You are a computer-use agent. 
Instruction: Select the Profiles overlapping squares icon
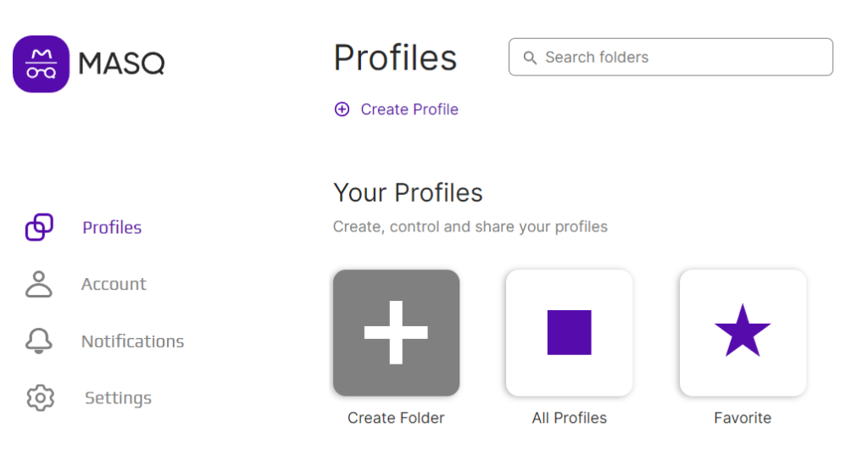39,227
